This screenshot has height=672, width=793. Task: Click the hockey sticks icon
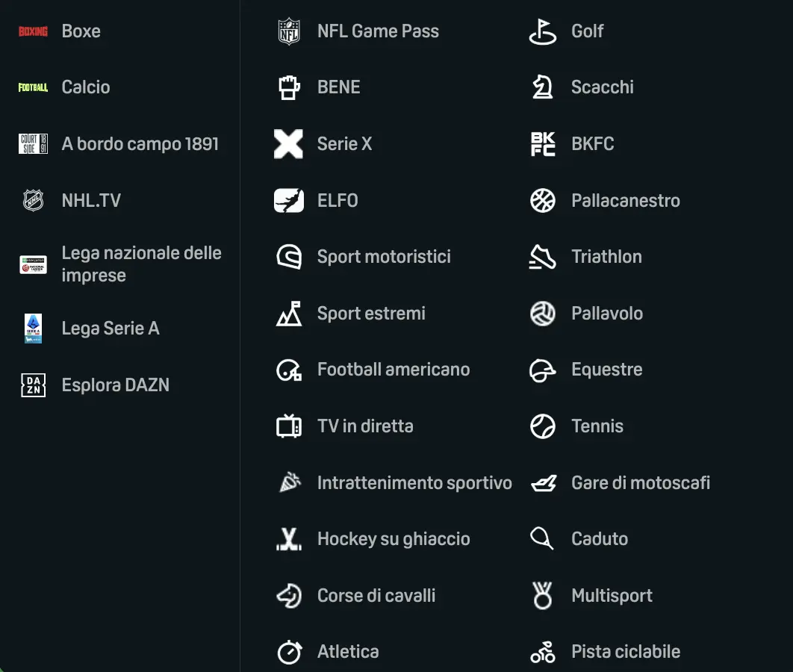pos(289,539)
